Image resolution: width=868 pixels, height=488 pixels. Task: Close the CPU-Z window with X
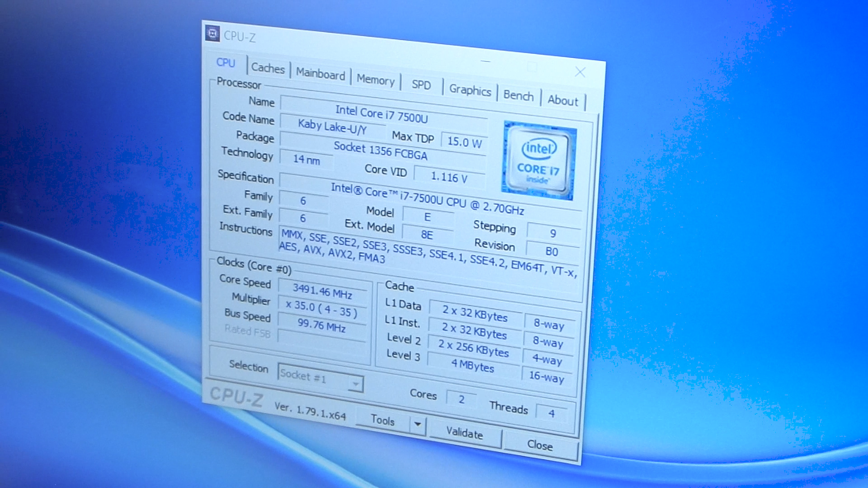pos(580,72)
